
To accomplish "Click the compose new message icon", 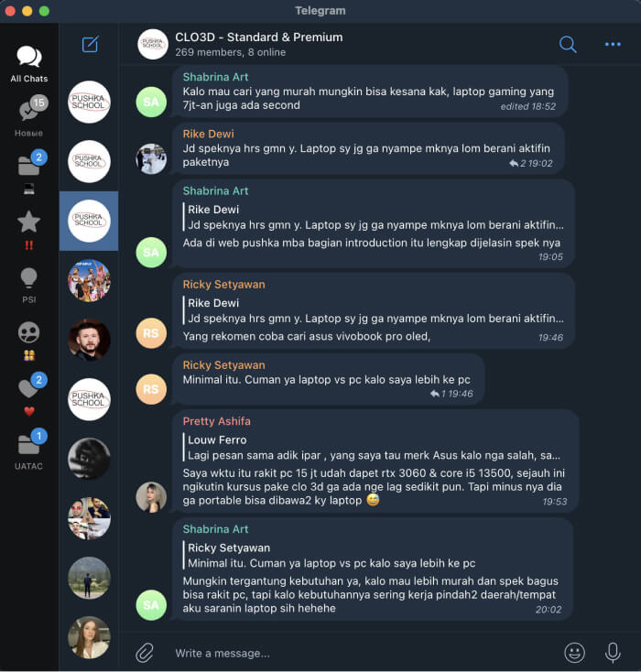I will (x=90, y=44).
